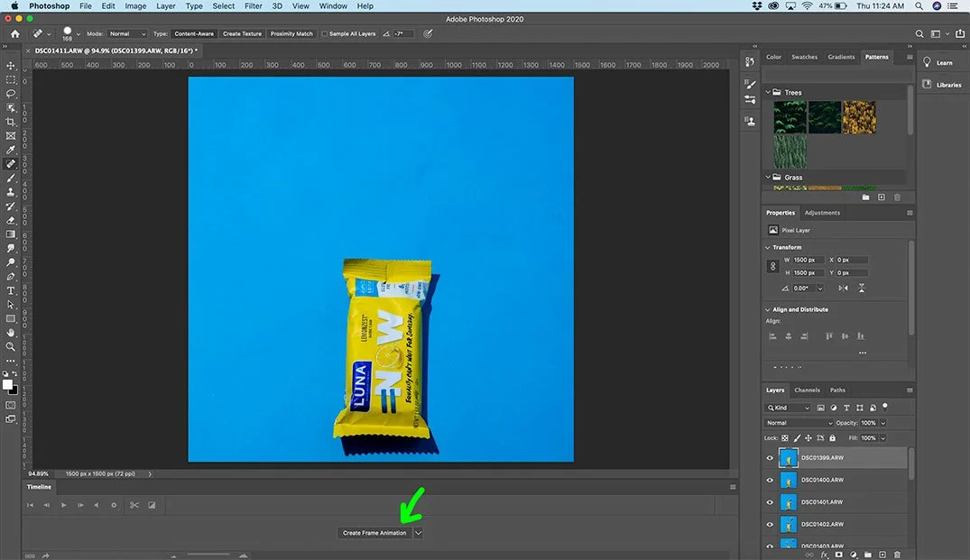Open the dropdown arrow beside Create Frame Animation
The image size is (970, 560).
(x=418, y=533)
